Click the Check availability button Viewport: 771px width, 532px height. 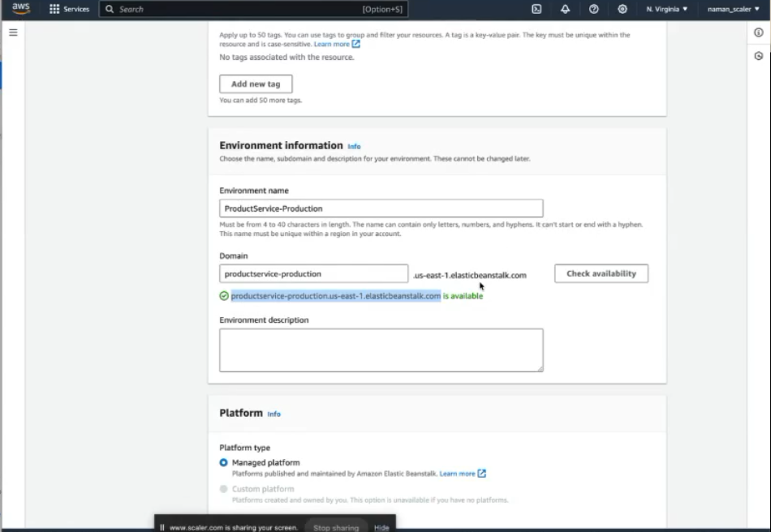coord(601,273)
